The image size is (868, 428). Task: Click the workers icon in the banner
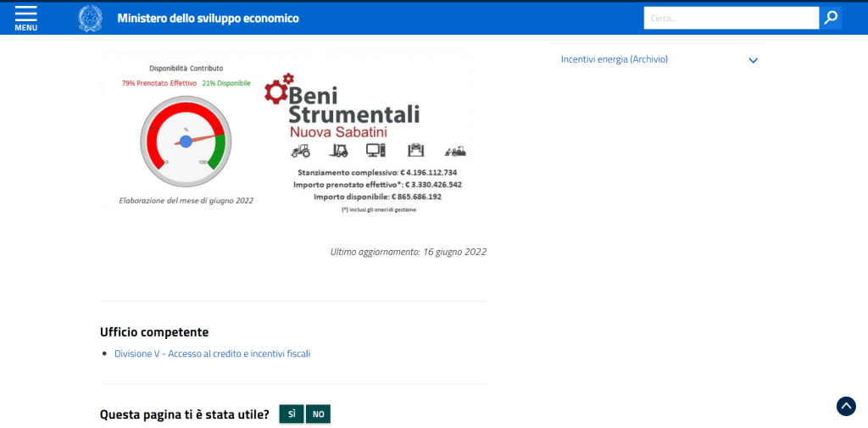tap(455, 151)
